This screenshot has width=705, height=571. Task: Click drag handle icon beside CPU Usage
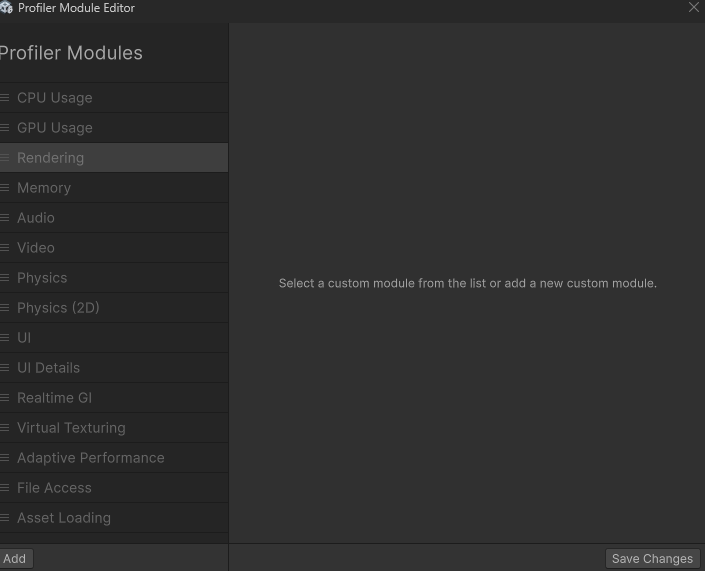(x=5, y=98)
